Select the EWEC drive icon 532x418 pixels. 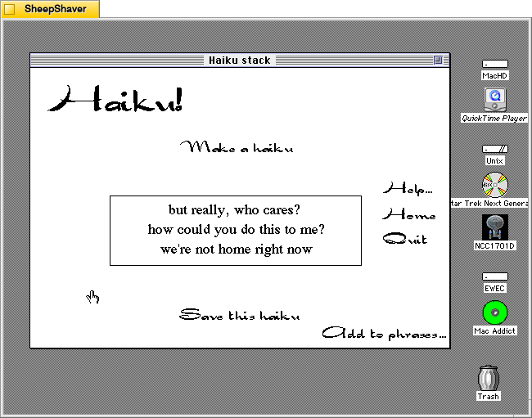(495, 276)
